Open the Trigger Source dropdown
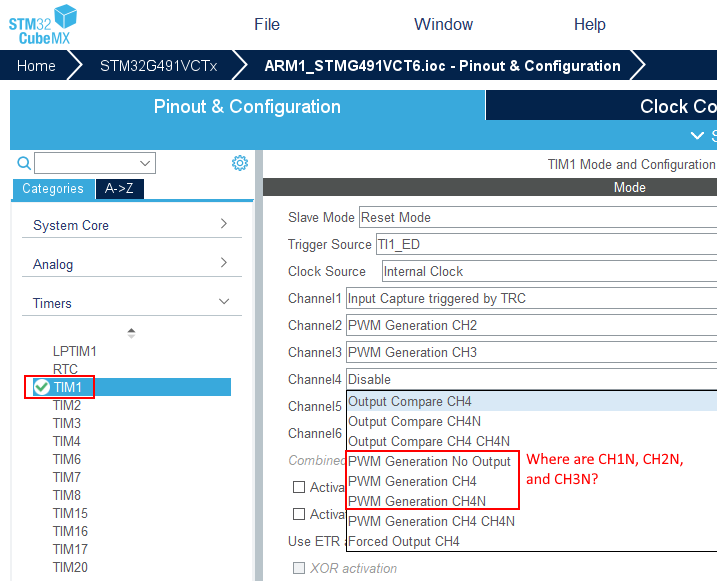Image resolution: width=717 pixels, height=581 pixels. coord(546,244)
